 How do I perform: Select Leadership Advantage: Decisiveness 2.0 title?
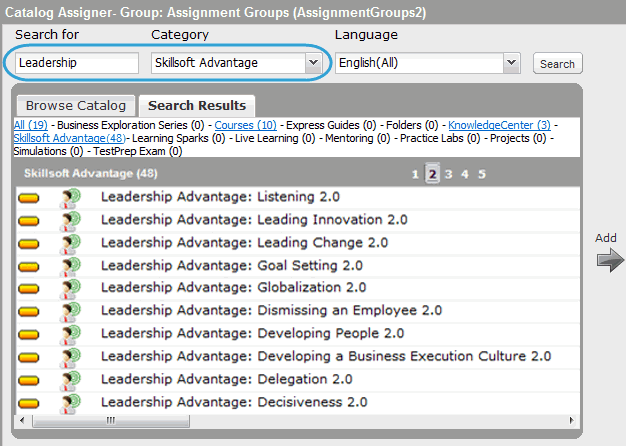[234, 402]
